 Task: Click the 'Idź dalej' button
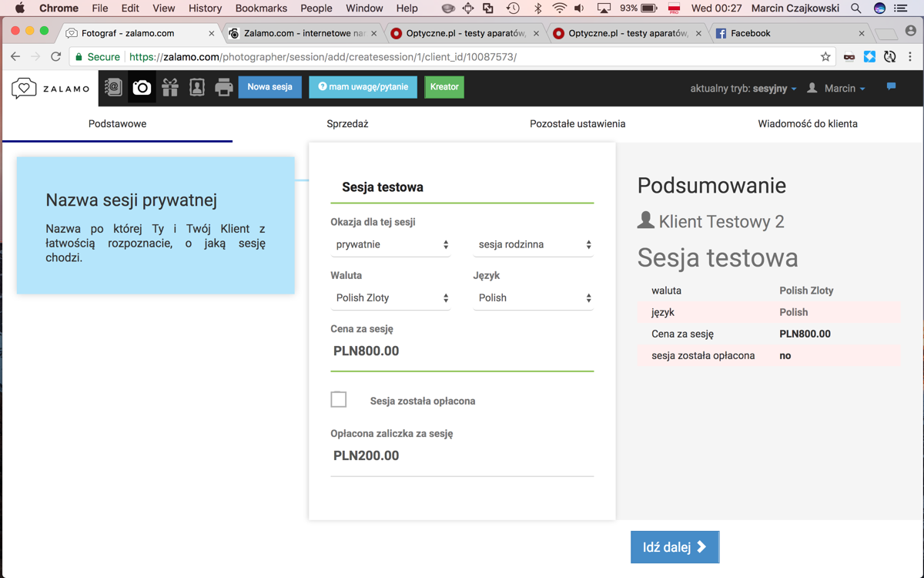[675, 547]
